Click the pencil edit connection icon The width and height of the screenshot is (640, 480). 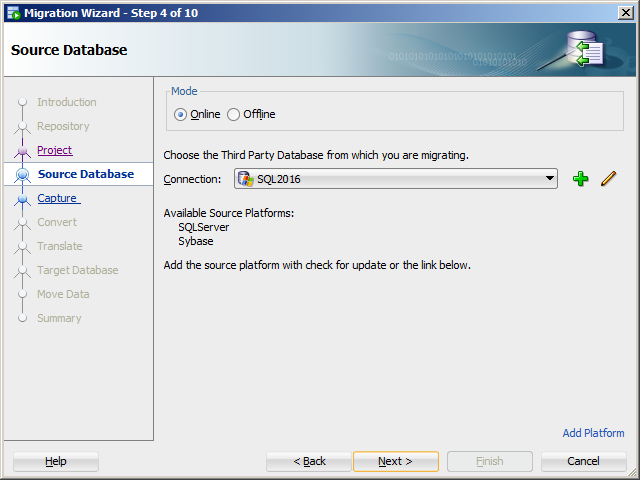(608, 179)
